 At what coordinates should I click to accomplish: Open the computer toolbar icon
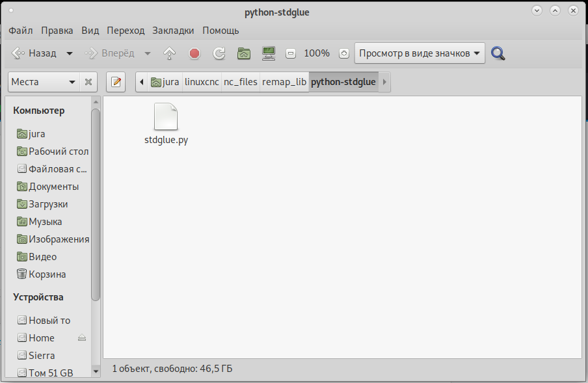pos(269,53)
